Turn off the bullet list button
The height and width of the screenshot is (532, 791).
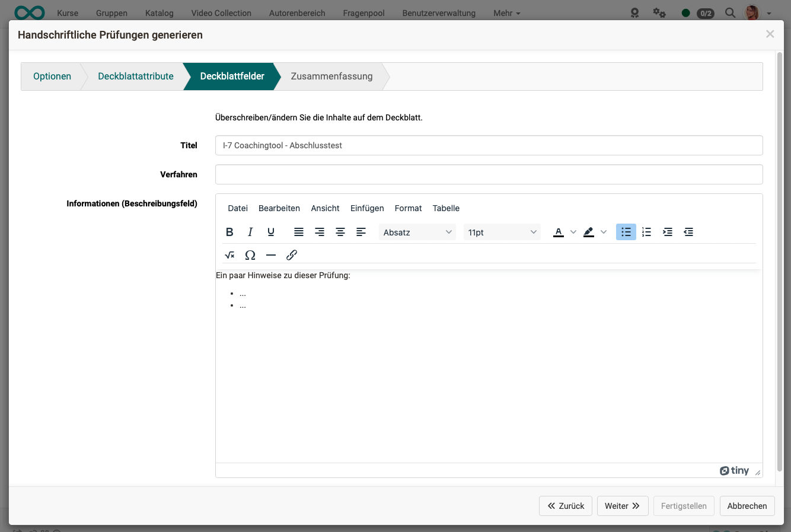[626, 232]
